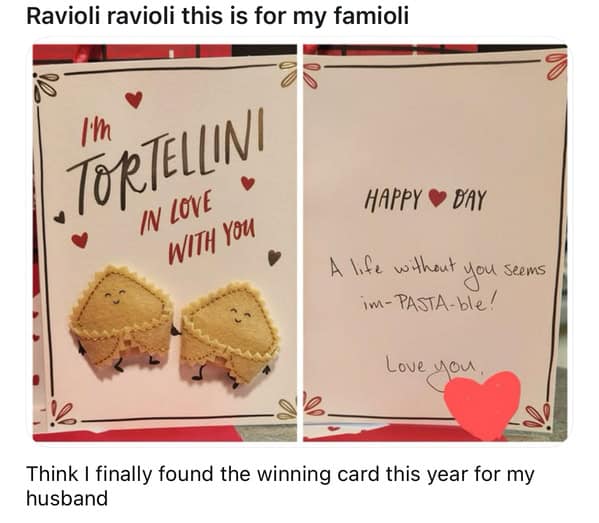
Task: Click the red flower corner ornament at top right
Action: pyautogui.click(x=556, y=65)
